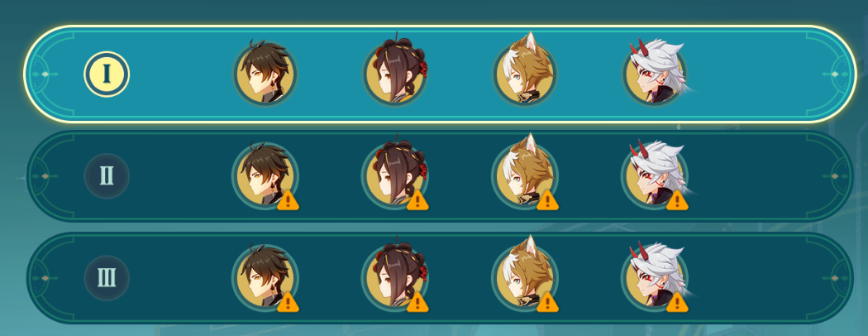The width and height of the screenshot is (868, 336).
Task: Choose Zhongli portrait in team III row
Action: point(265,278)
